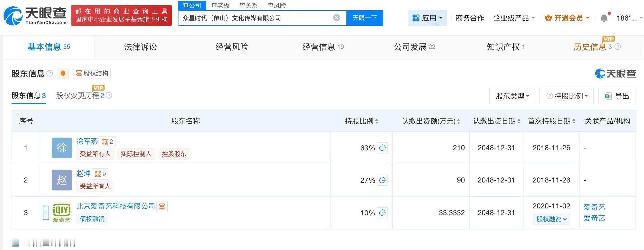Switch to the 查老板 search tab
The image size is (644, 250).
pyautogui.click(x=220, y=5)
